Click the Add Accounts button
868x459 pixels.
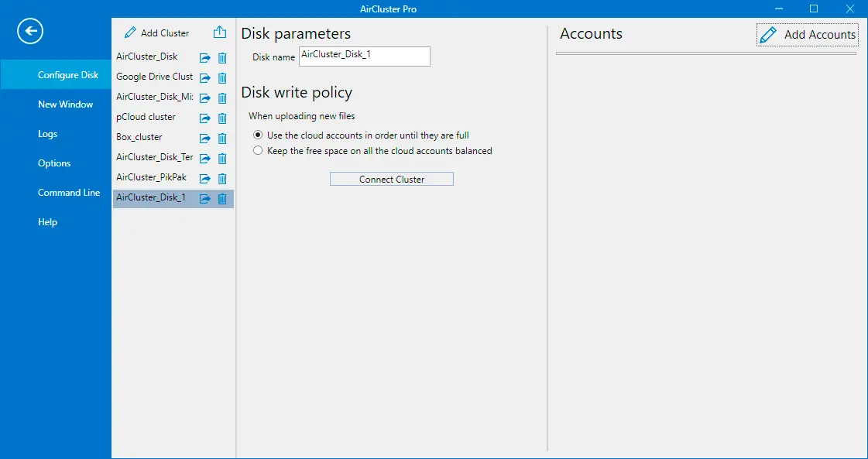pos(807,34)
